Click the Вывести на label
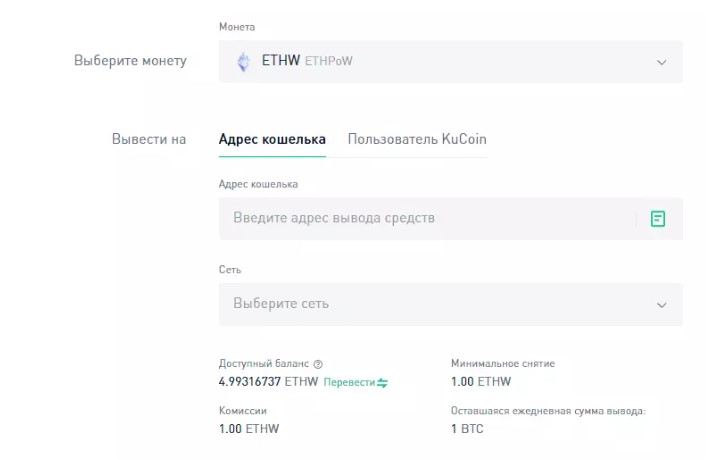This screenshot has height=460, width=706. pos(149,139)
